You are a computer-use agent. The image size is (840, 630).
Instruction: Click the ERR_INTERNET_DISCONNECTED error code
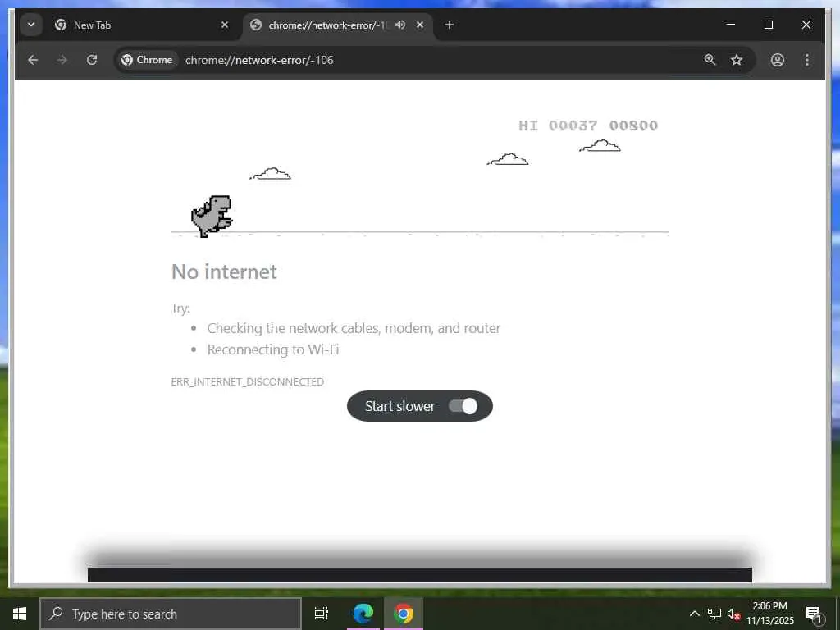coord(248,381)
